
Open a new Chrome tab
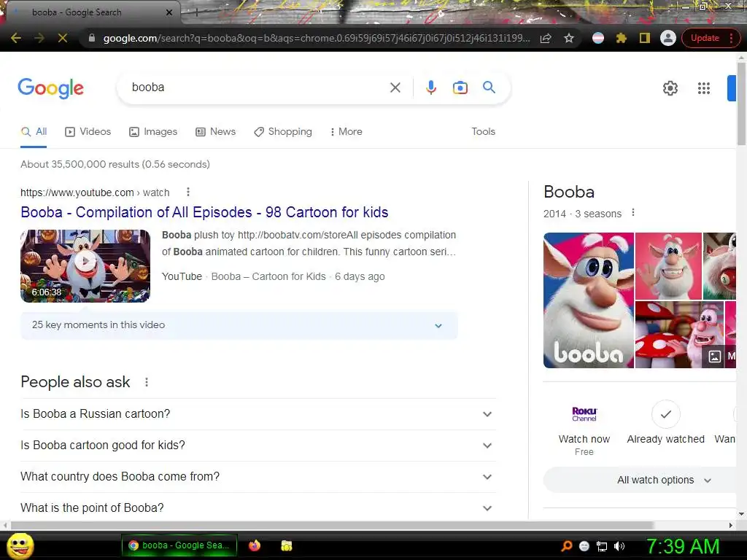tap(197, 12)
